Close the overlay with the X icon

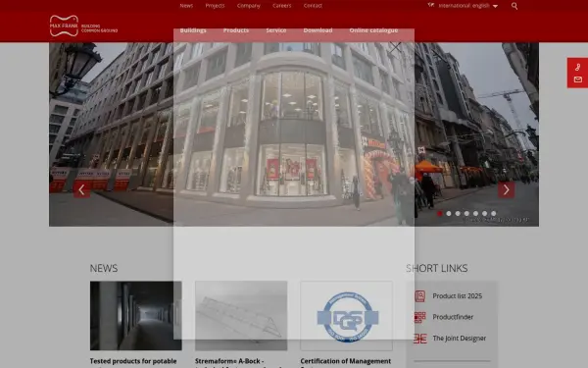(395, 47)
